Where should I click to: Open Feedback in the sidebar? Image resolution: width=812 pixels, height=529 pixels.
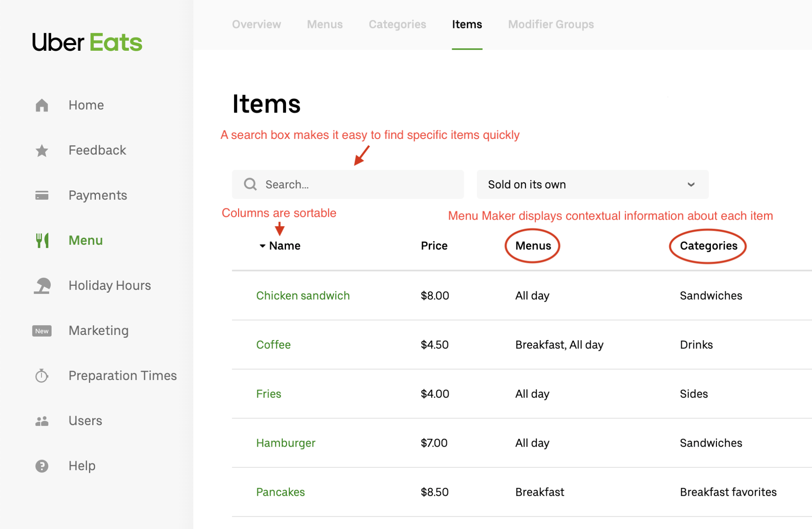tap(97, 150)
